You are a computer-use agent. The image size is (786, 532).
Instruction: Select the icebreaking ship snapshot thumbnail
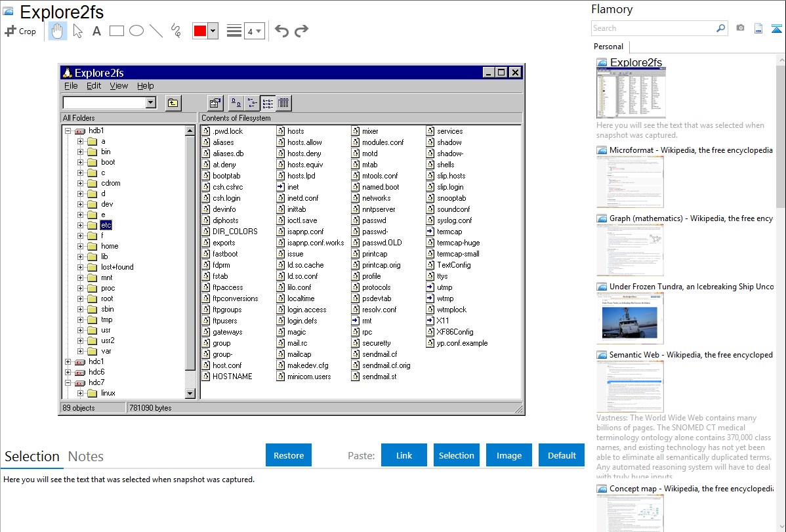(630, 319)
